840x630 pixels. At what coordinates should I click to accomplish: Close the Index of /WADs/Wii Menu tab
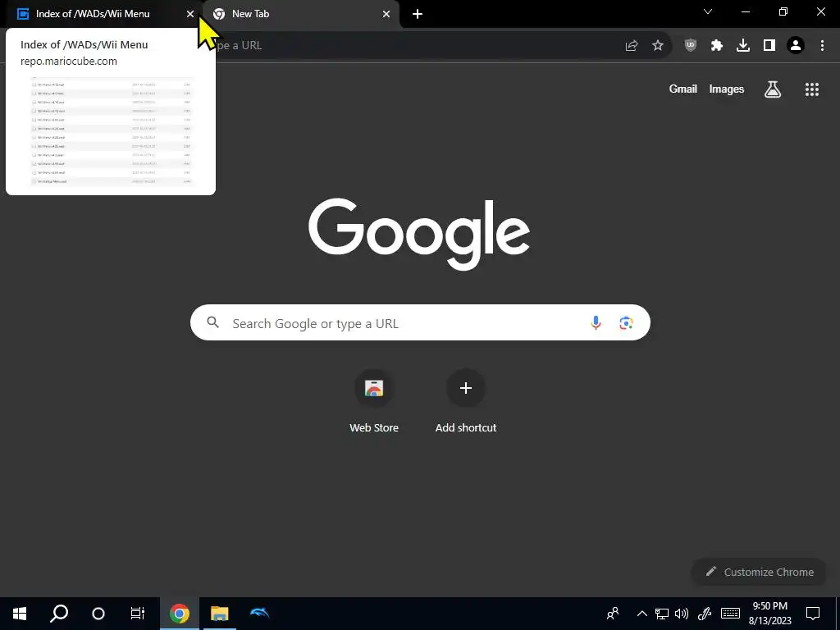point(190,14)
